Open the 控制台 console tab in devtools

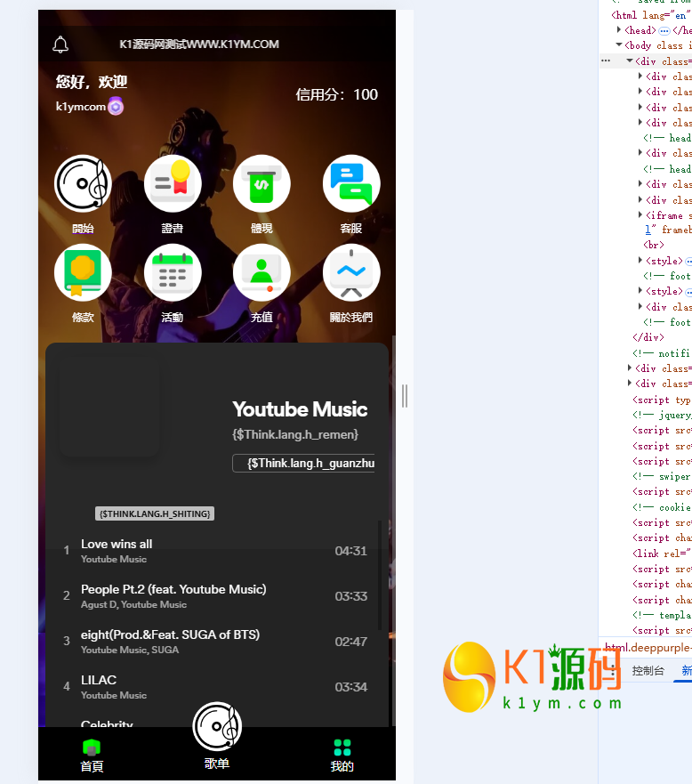point(648,671)
